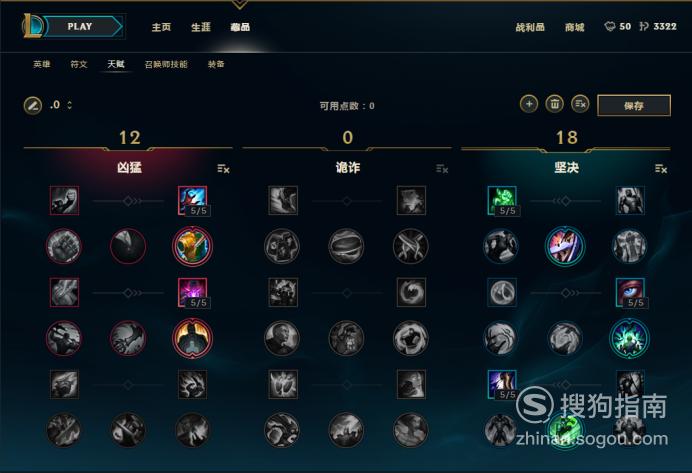Click the League logo icon at top left
The height and width of the screenshot is (473, 692).
[32, 26]
